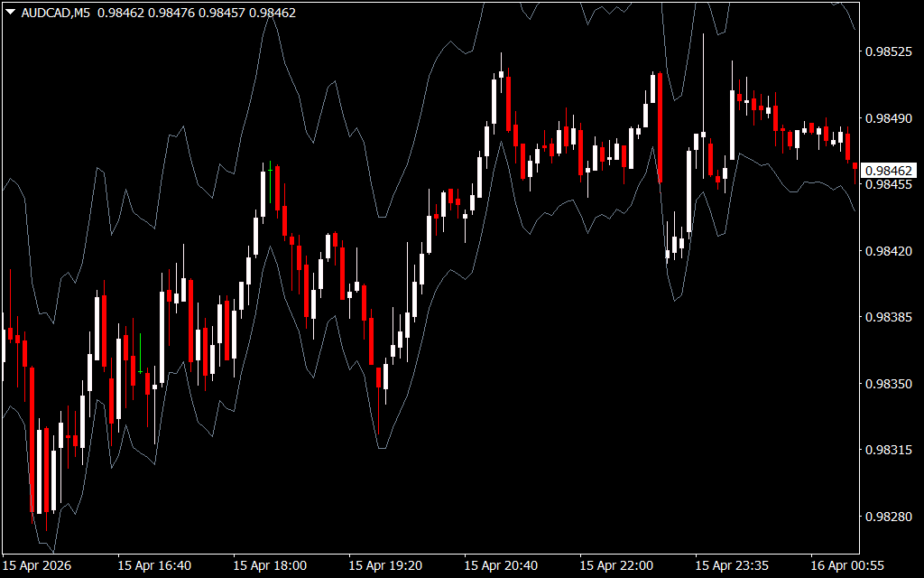This screenshot has height=578, width=924.
Task: Click the OHLC values in the chart header
Action: tap(197, 13)
